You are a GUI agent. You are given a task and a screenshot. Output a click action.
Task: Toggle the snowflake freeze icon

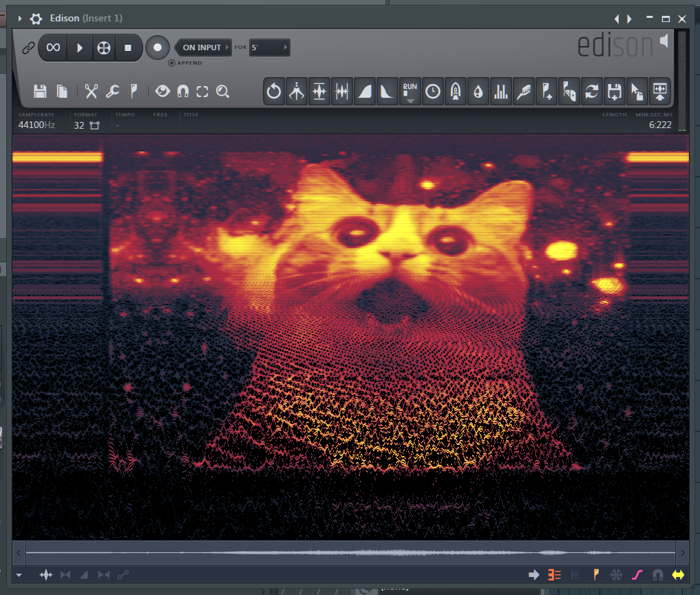click(616, 575)
